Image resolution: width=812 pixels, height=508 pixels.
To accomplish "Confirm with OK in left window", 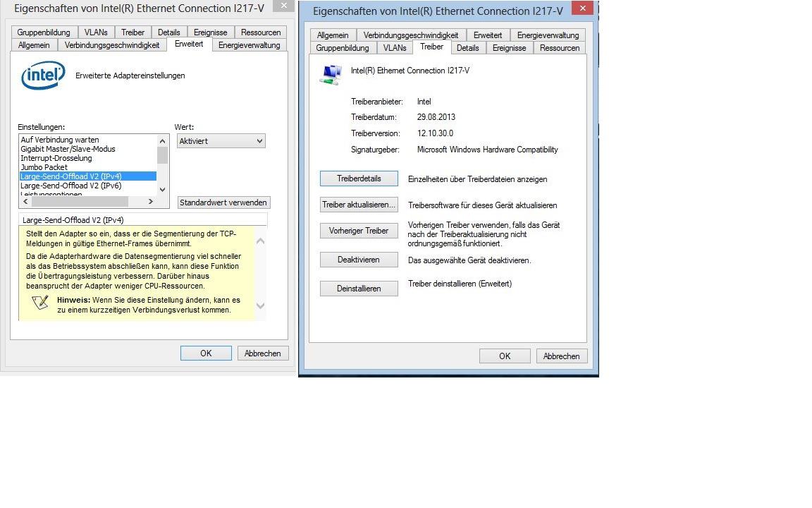I will click(x=206, y=353).
